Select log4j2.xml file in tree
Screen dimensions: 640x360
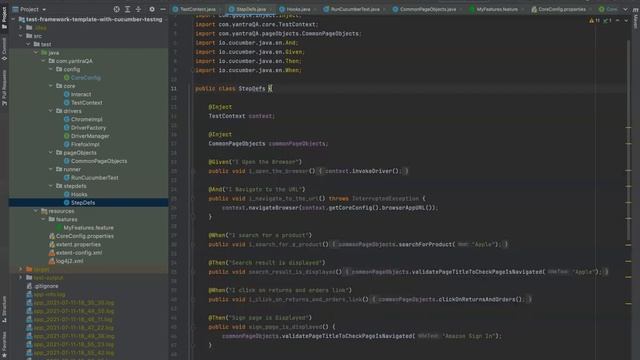69,261
